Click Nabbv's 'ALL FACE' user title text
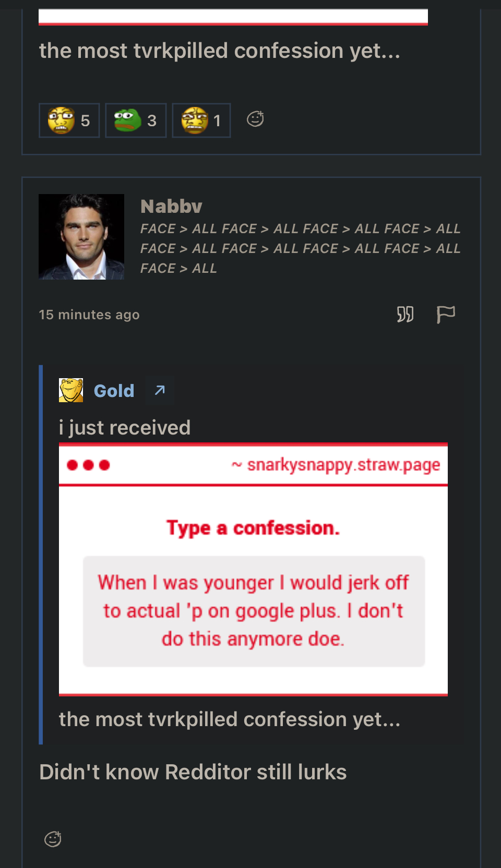 [x=300, y=248]
